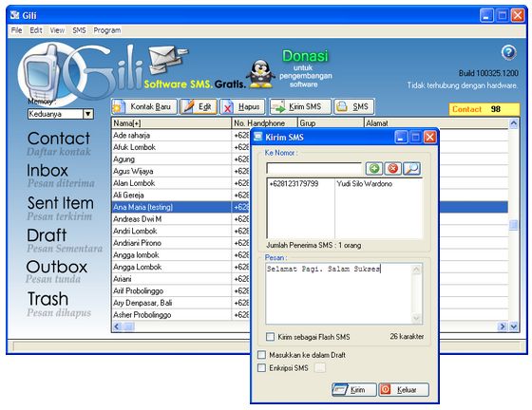
Task: Open the Draft section
Action: (47, 235)
